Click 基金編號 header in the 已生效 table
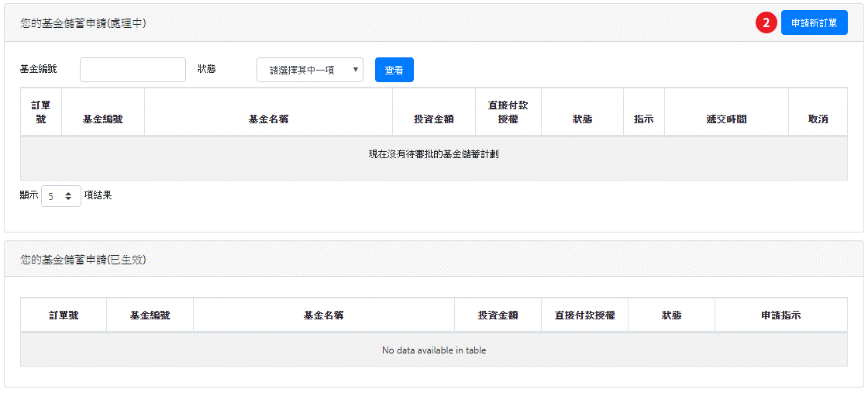The image size is (868, 393). point(150,315)
